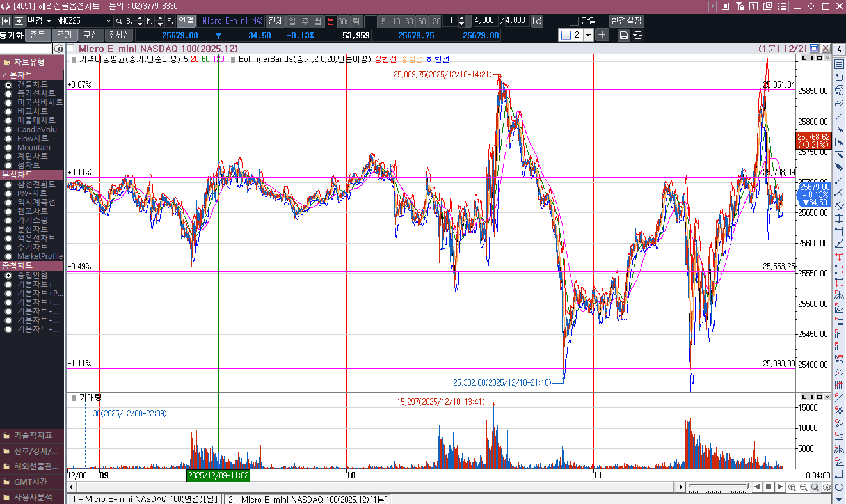Click the stop playback square button
Viewport: 846px width, 504px height.
[x=769, y=487]
